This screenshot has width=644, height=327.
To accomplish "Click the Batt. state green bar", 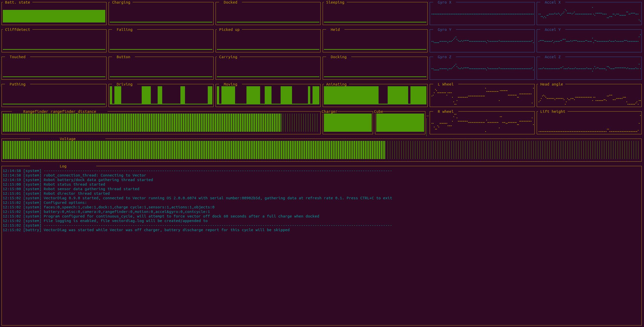I will [54, 16].
